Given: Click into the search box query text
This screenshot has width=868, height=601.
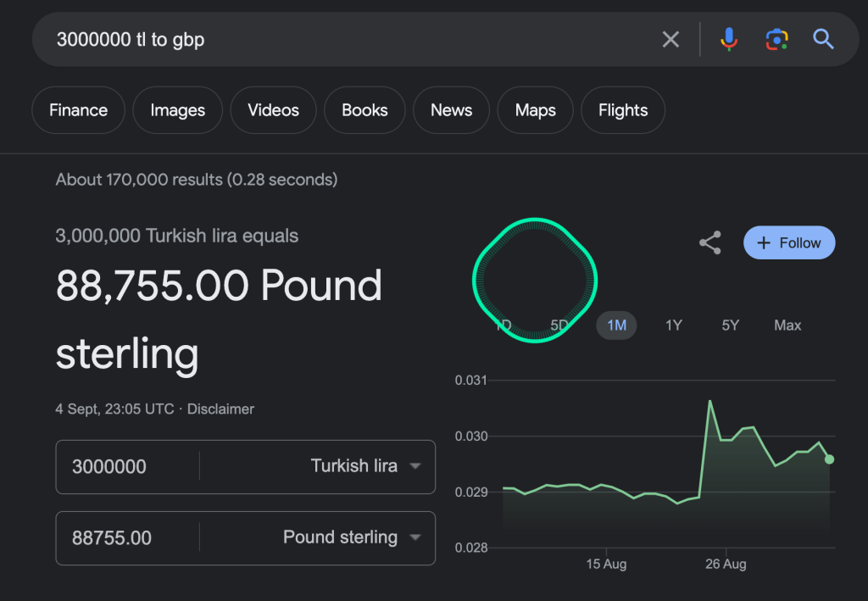Looking at the screenshot, I should coord(131,40).
